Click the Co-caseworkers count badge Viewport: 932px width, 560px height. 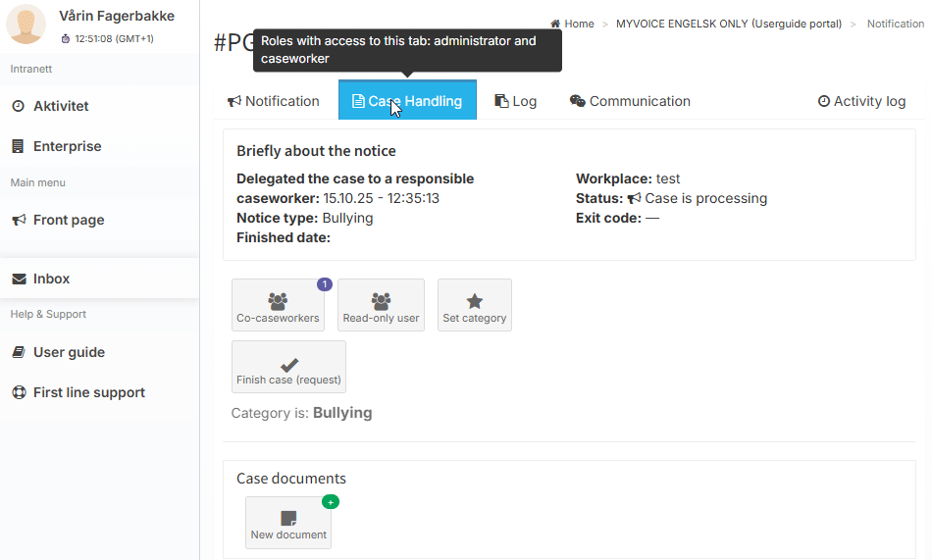click(325, 284)
